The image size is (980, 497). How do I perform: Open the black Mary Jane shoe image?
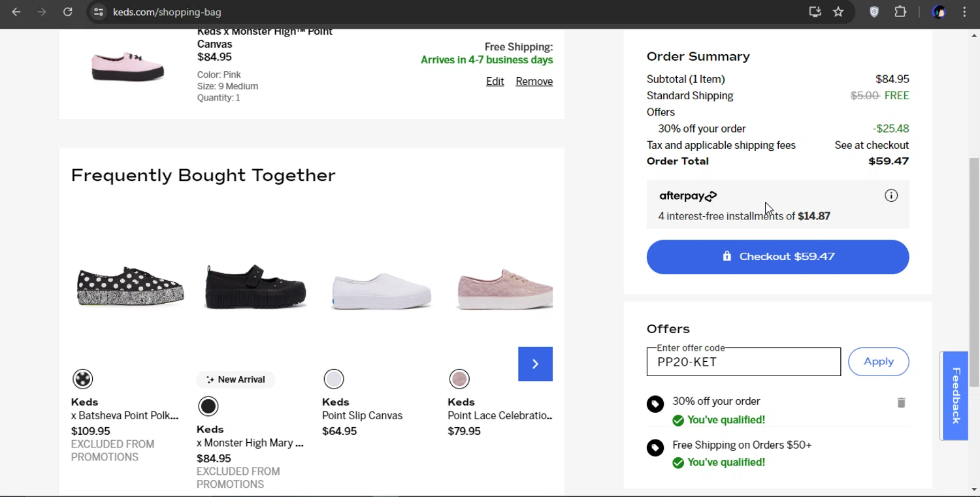click(255, 287)
